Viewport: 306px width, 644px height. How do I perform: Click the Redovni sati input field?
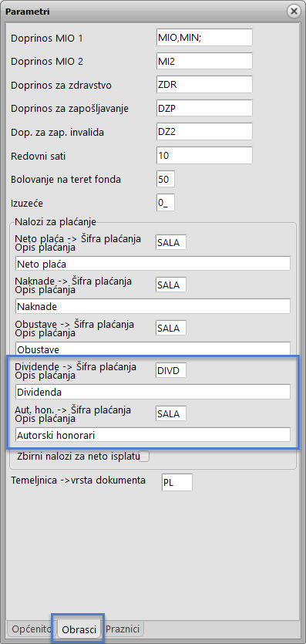(204, 156)
